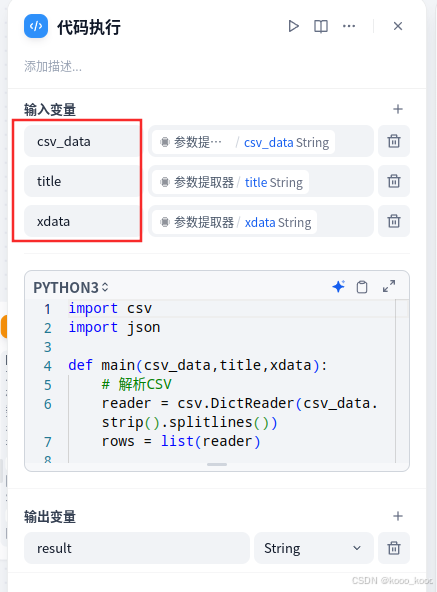Click line number 4 in gutter
The height and width of the screenshot is (592, 437).
point(48,366)
